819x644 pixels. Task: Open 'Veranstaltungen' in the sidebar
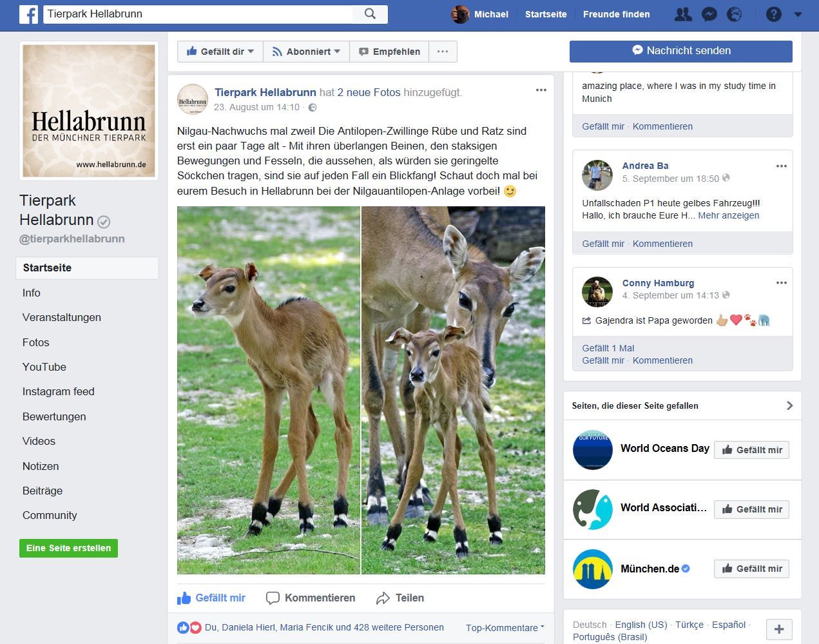(x=62, y=317)
